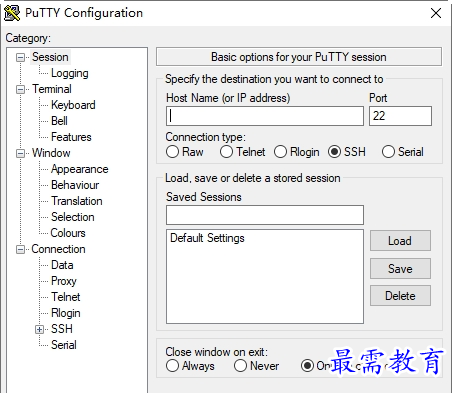The image size is (452, 393).
Task: Collapse the Terminal tree node
Action: [20, 89]
